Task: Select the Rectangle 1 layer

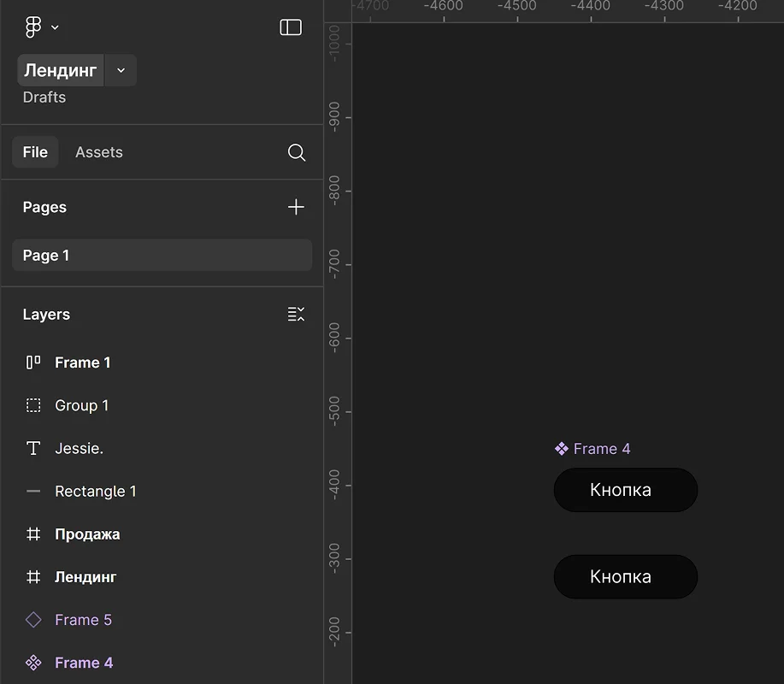Action: point(96,492)
